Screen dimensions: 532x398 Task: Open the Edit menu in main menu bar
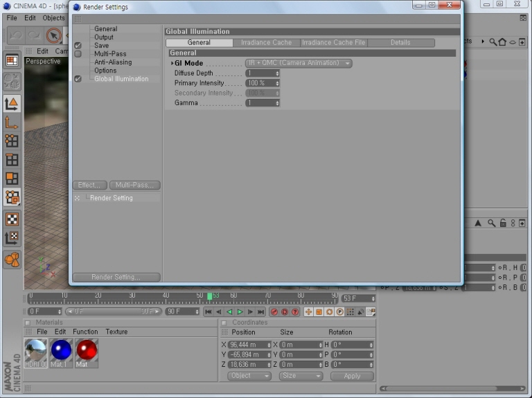tap(30, 18)
